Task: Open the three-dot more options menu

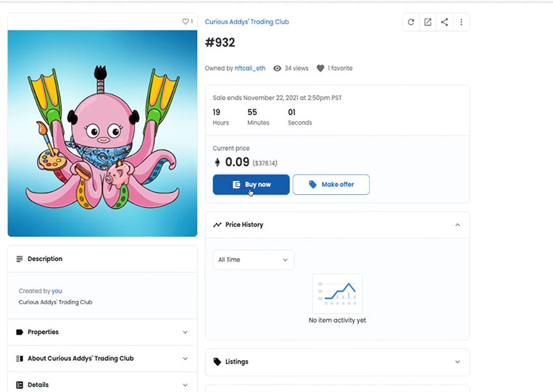Action: (x=461, y=22)
